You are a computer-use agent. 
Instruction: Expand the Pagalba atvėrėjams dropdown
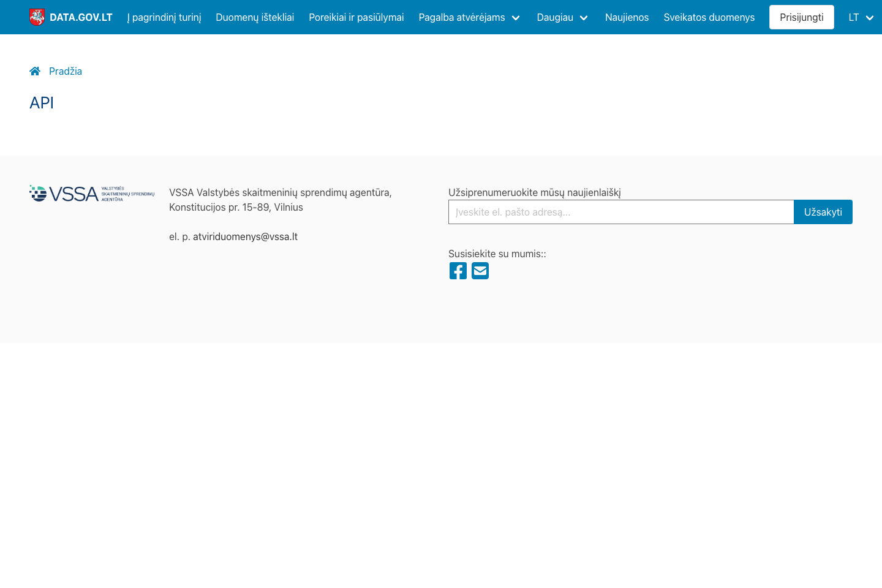pyautogui.click(x=469, y=17)
